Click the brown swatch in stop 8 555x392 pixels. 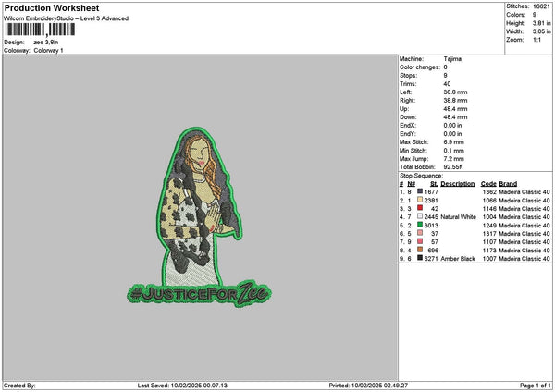point(419,251)
